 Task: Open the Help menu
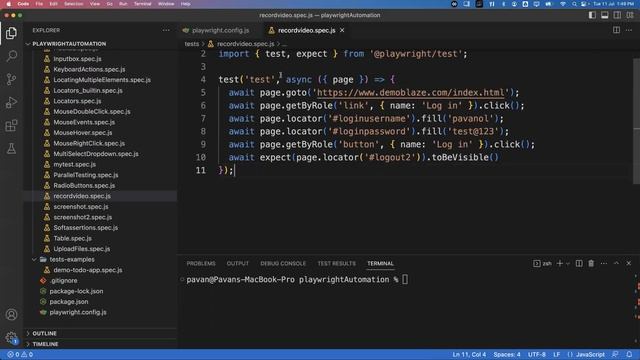pos(185,4)
